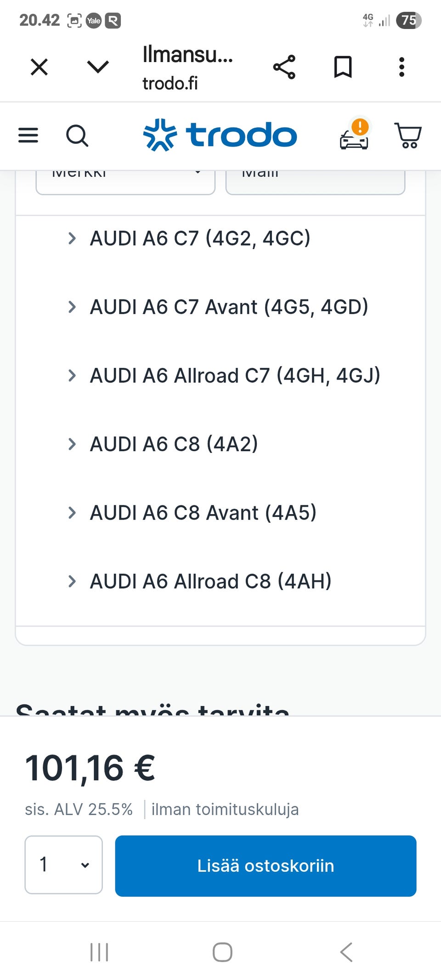This screenshot has height=980, width=441.
Task: Close the browser custom tab
Action: coord(39,67)
